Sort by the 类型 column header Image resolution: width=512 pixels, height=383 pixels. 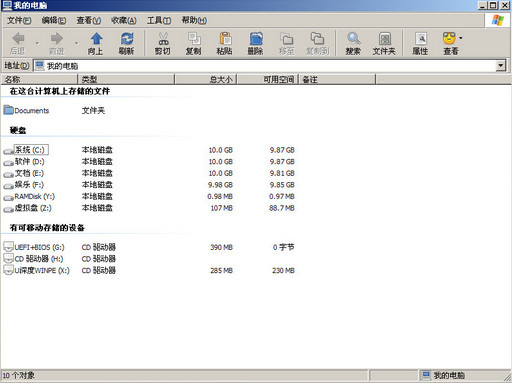[x=126, y=79]
